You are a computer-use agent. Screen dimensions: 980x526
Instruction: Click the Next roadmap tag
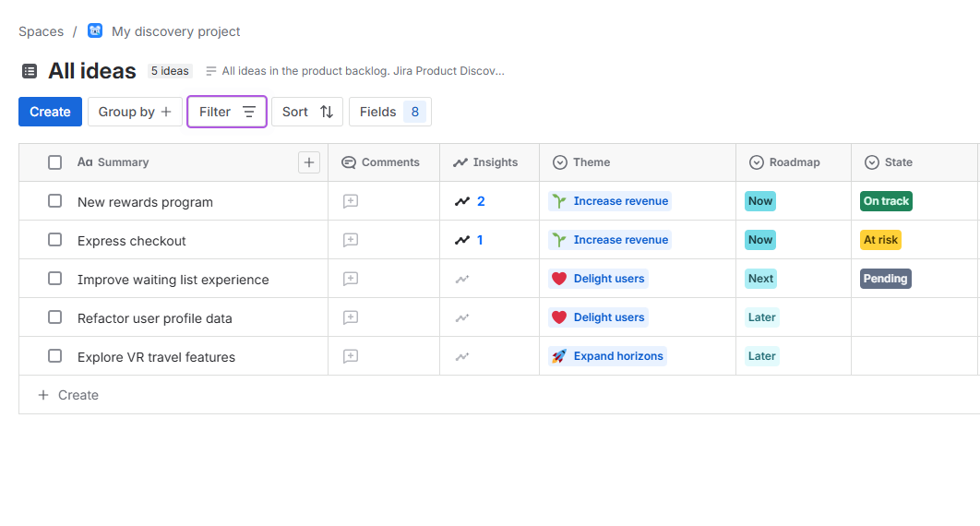tap(760, 279)
